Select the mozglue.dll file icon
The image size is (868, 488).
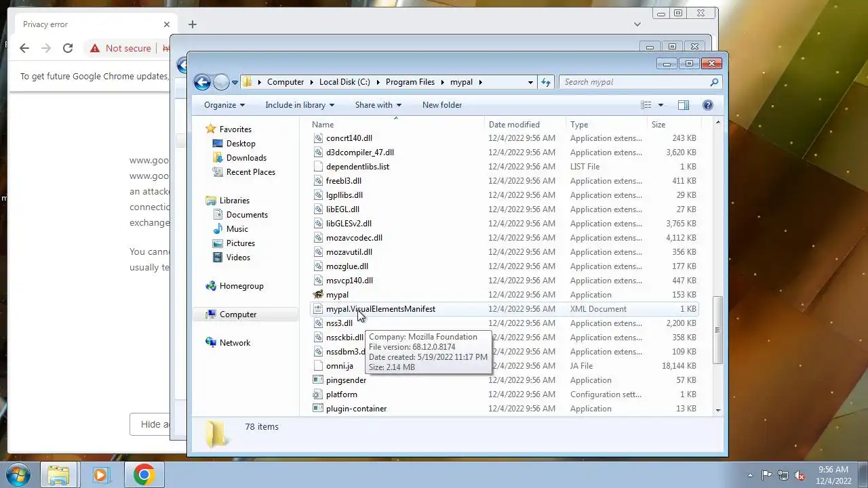pos(318,266)
